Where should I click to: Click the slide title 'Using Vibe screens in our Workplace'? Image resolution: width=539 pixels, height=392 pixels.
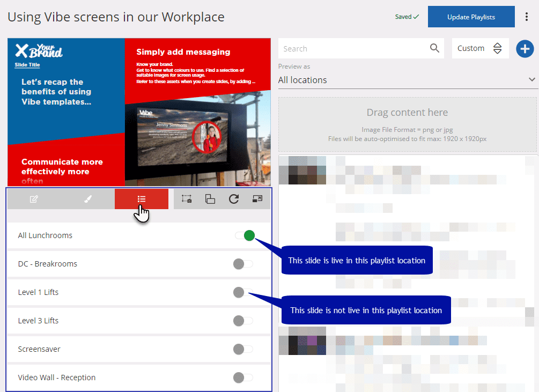(x=116, y=17)
